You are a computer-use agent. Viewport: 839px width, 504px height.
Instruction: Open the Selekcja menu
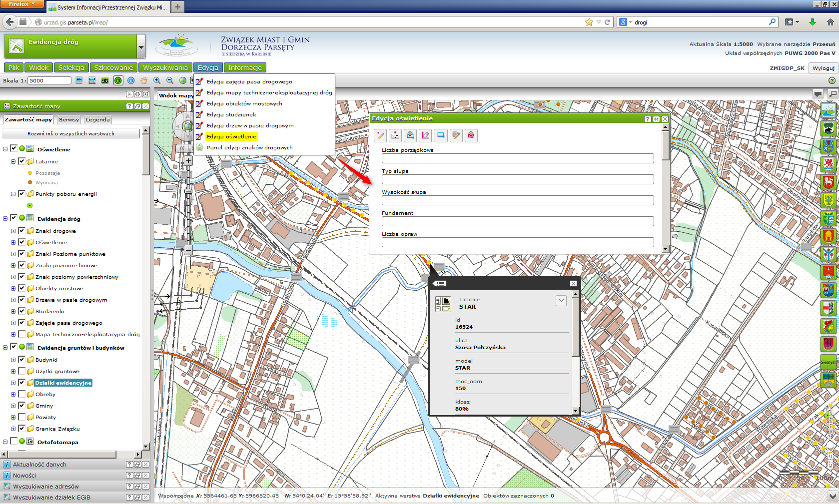tap(71, 67)
